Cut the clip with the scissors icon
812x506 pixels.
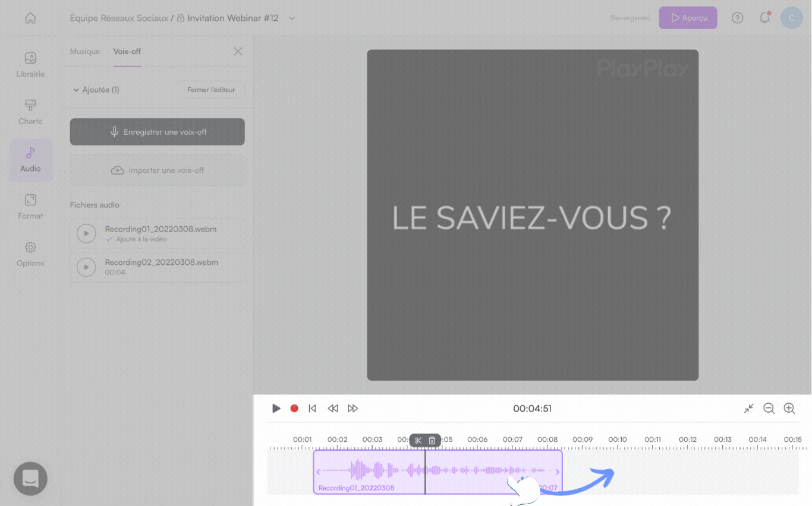(x=418, y=441)
